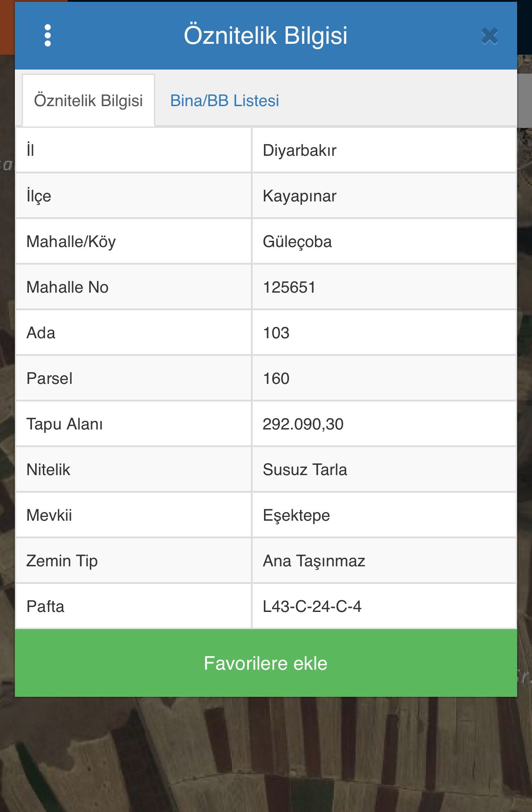
Task: Click the Ada value 103
Action: pyautogui.click(x=384, y=333)
